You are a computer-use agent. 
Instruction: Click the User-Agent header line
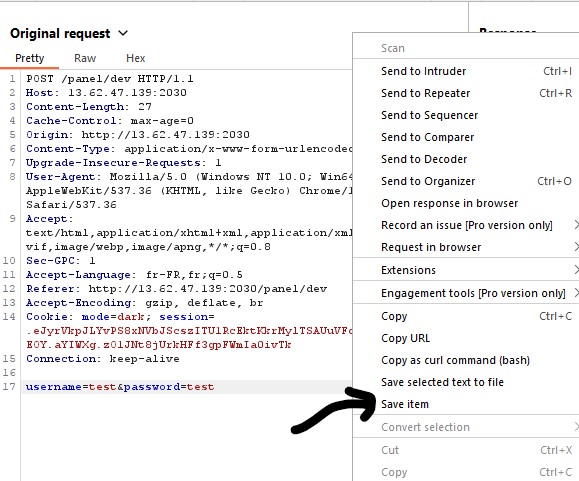pyautogui.click(x=189, y=177)
